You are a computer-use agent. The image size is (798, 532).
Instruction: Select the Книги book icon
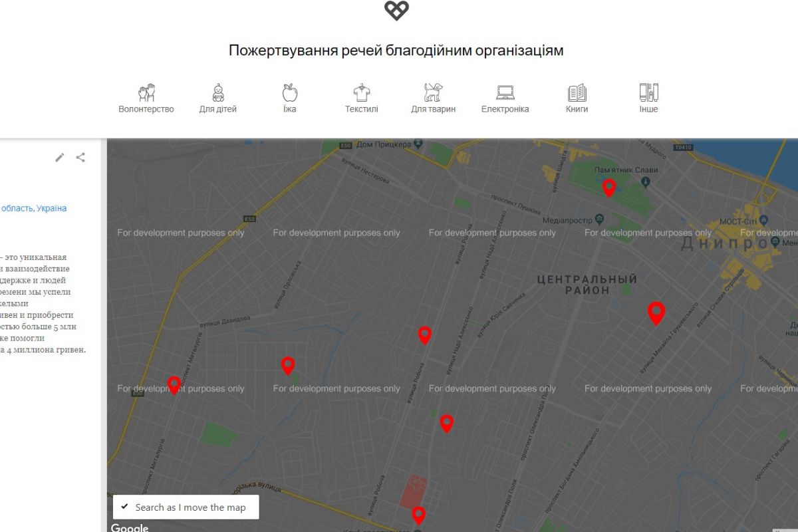click(x=577, y=92)
